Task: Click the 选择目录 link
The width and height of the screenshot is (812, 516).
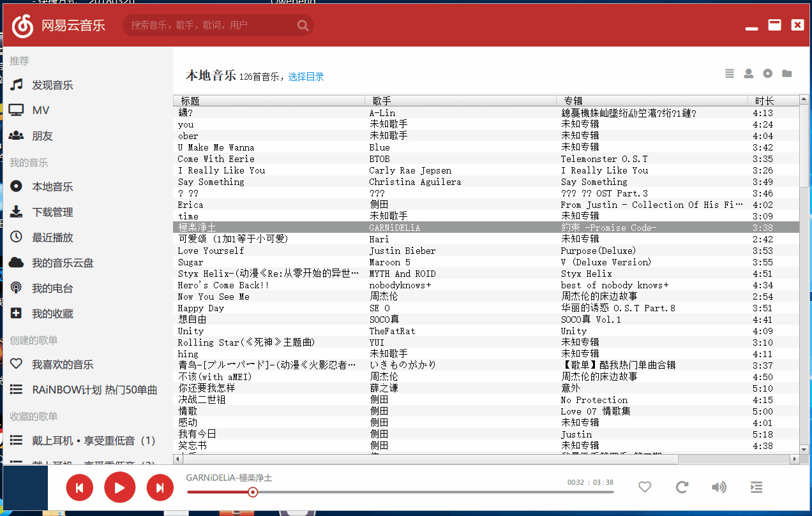Action: (306, 77)
